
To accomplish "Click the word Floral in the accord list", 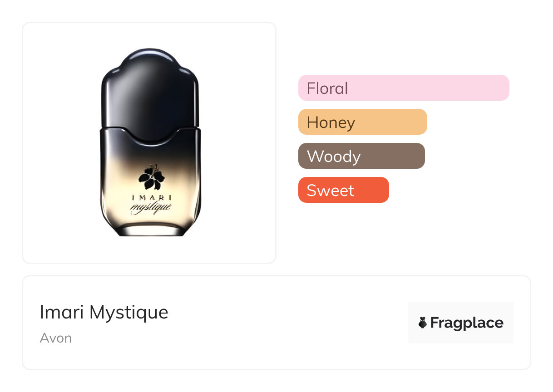I will [x=327, y=88].
